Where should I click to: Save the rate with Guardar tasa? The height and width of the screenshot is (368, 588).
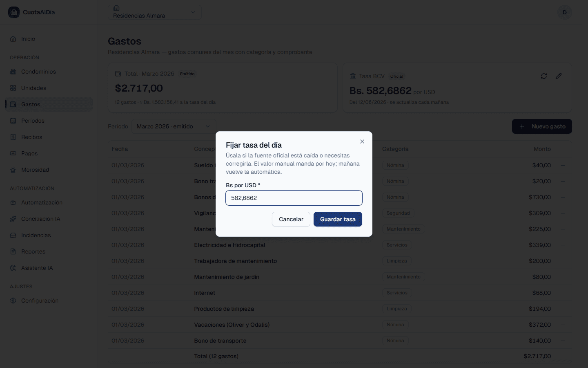coord(338,219)
